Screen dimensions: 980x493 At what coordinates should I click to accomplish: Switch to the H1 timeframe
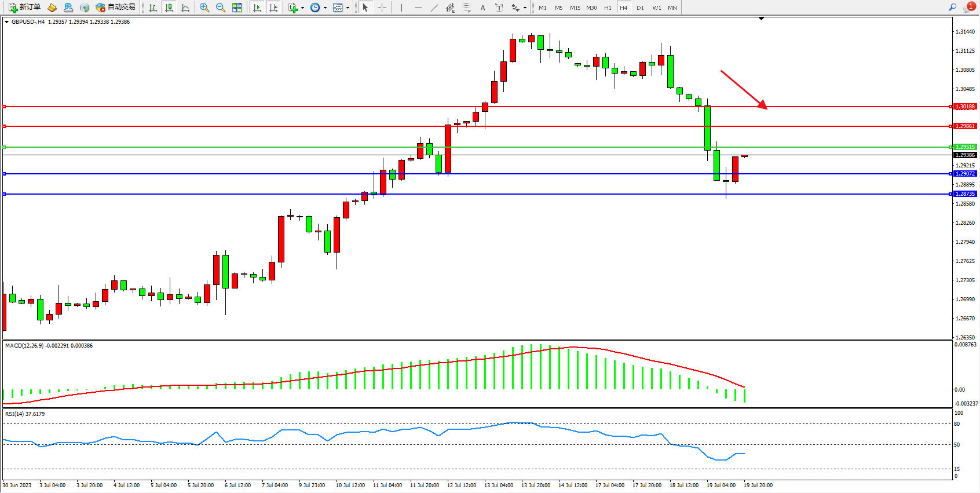tap(608, 8)
